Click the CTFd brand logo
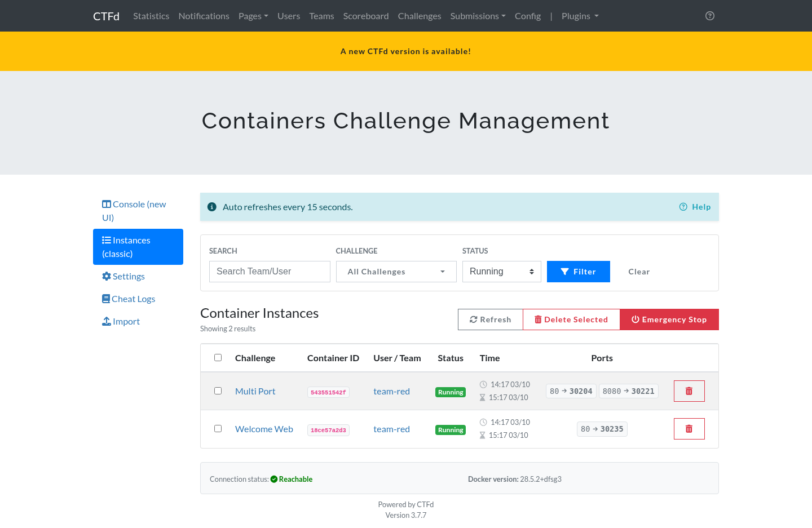This screenshot has width=812, height=528. coord(106,16)
